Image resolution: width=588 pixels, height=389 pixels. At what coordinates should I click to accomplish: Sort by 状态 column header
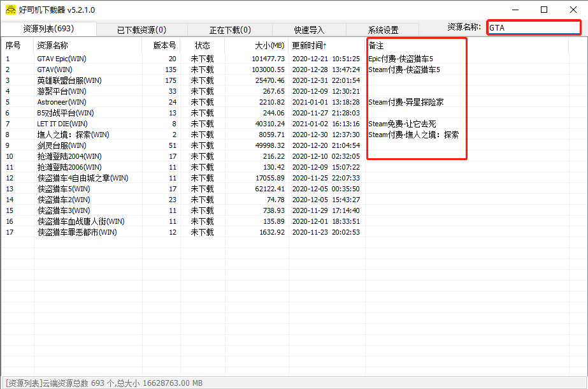(x=203, y=45)
